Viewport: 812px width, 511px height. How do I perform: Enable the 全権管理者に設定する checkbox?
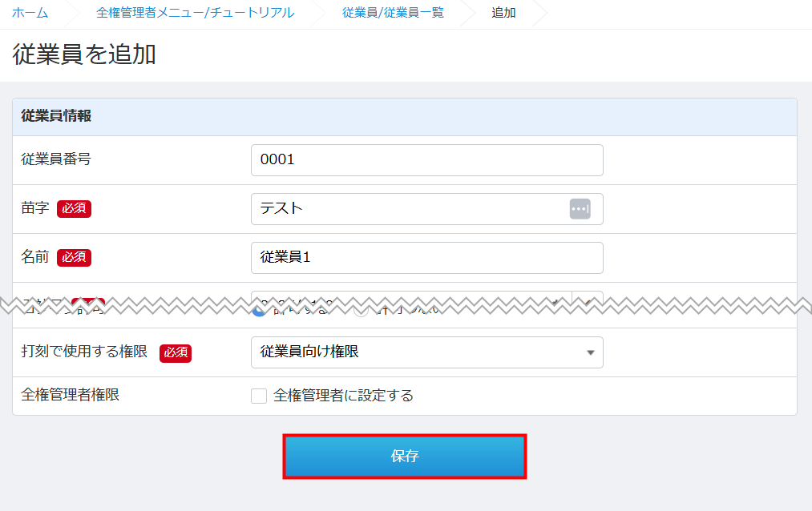(259, 396)
